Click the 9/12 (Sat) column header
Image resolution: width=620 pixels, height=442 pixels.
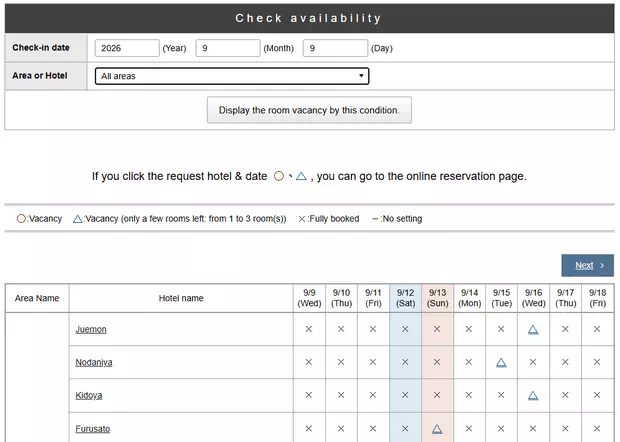[405, 298]
